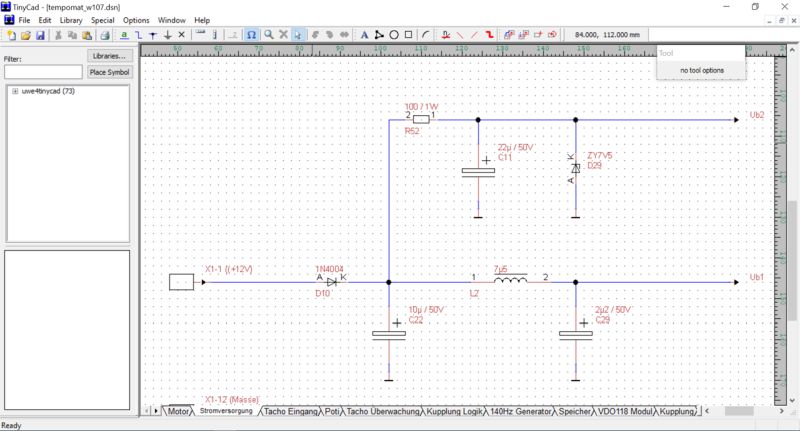This screenshot has height=431, width=800.
Task: Click the Ub1 output label
Action: coord(757,277)
